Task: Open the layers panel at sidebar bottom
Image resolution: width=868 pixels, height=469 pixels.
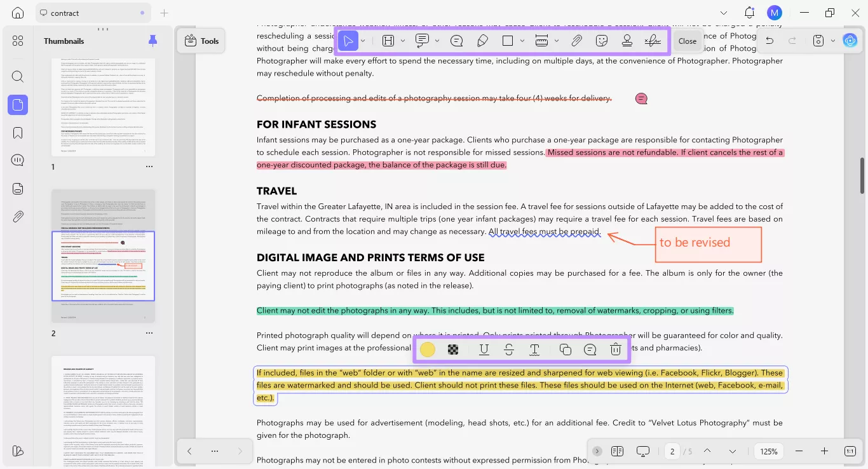Action: (x=18, y=451)
